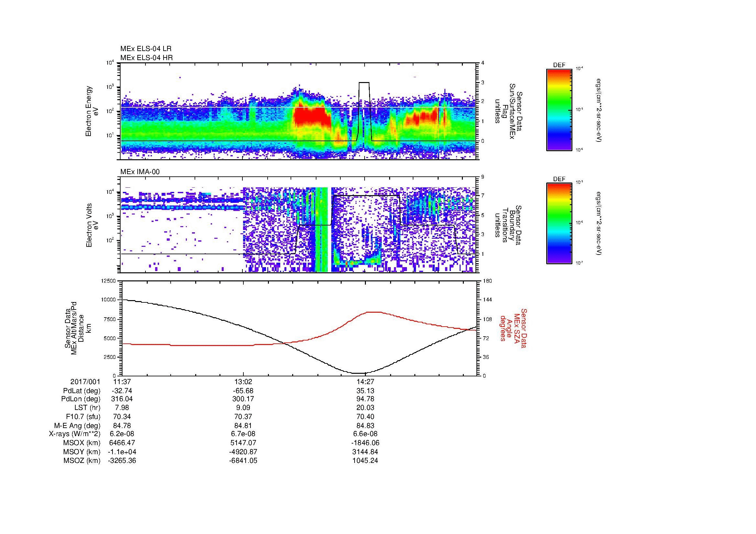
Task: Click the '2017/001' date label
Action: point(85,382)
